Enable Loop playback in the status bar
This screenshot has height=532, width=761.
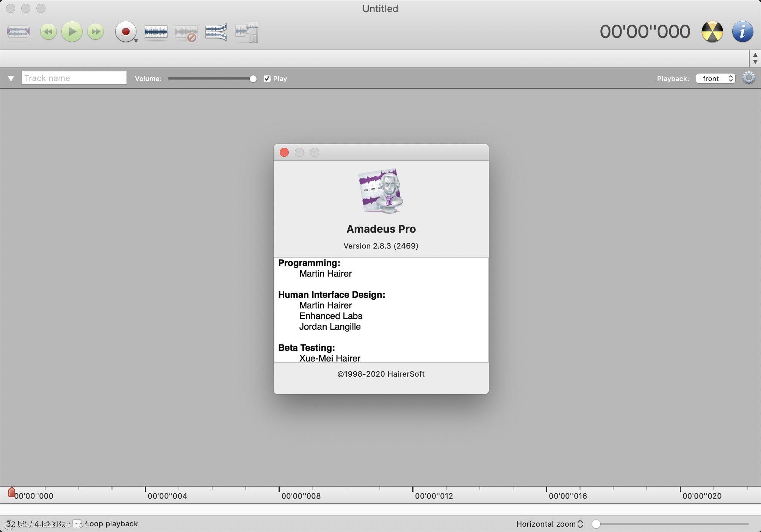pos(77,523)
